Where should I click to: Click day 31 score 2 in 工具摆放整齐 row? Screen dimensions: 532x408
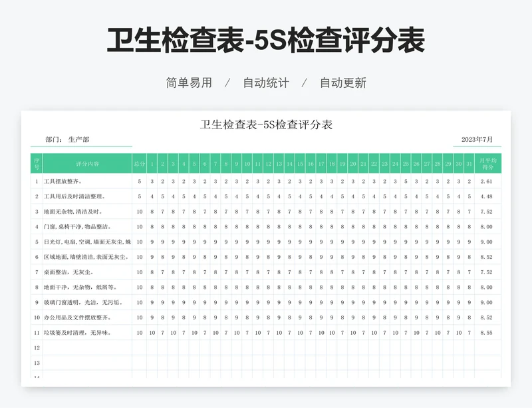469,182
